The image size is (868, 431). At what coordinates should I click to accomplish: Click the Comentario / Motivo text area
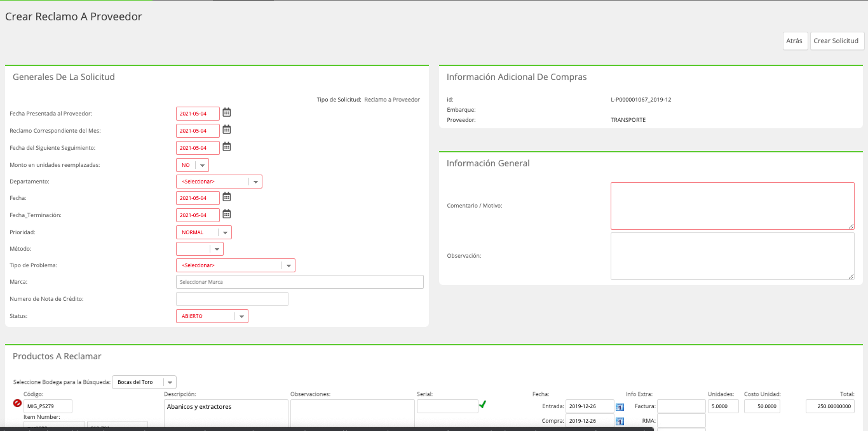[x=733, y=206]
